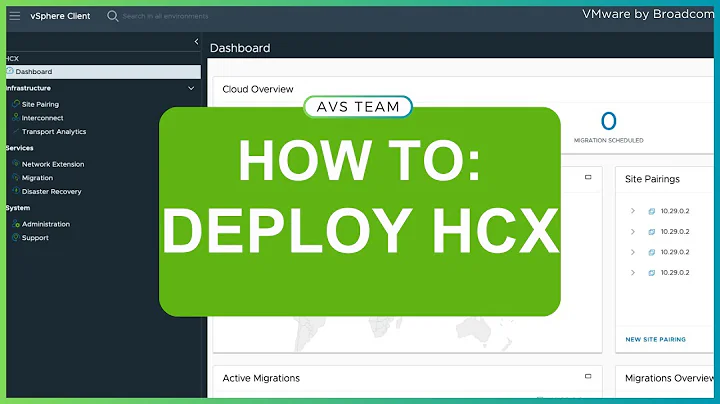Click the fourth site pairing's site icon
The height and width of the screenshot is (404, 720).
coord(651,273)
